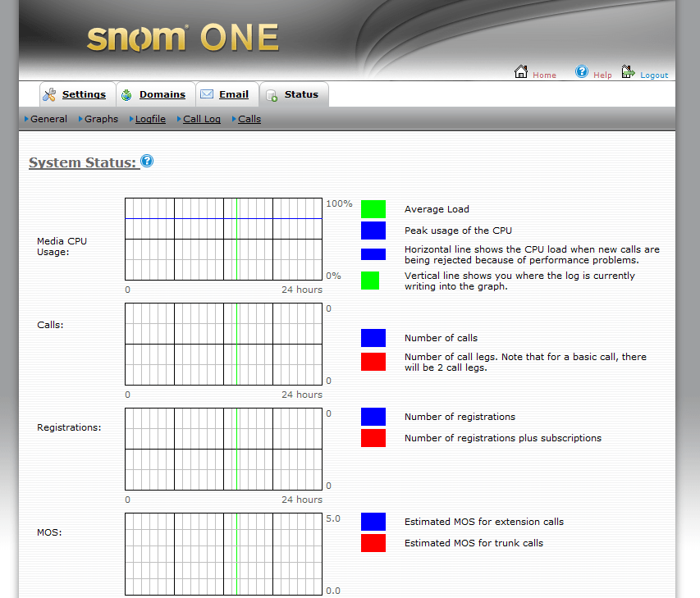700x598 pixels.
Task: Click the Home house icon
Action: 521,72
